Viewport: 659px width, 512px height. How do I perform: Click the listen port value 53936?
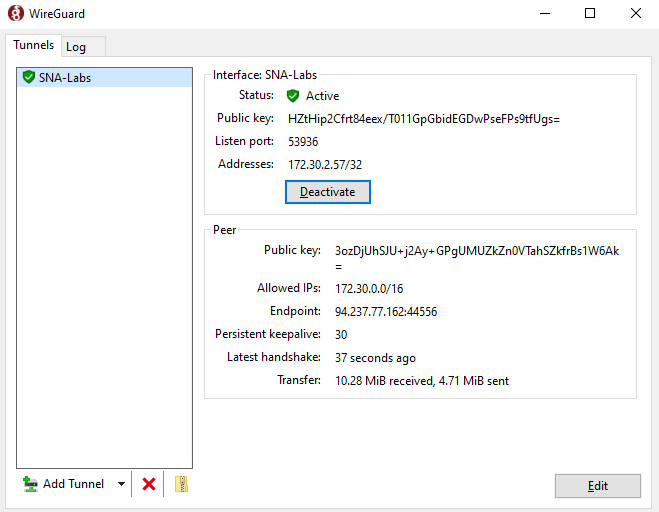pos(303,142)
